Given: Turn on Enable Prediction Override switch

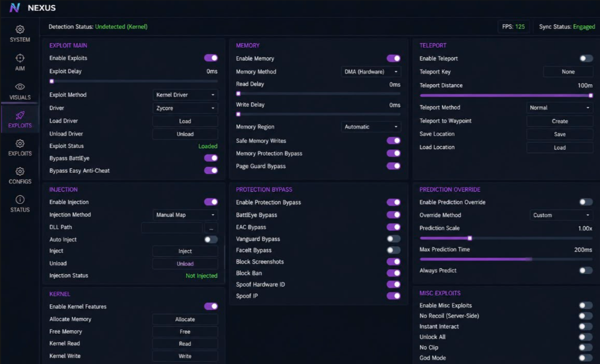Looking at the screenshot, I should coord(586,202).
